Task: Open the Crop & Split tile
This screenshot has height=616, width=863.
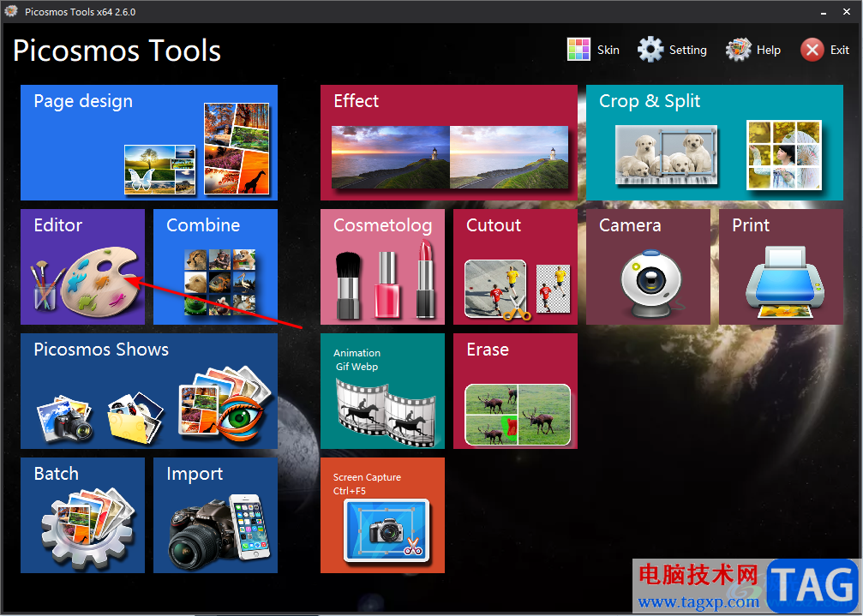Action: coord(715,142)
